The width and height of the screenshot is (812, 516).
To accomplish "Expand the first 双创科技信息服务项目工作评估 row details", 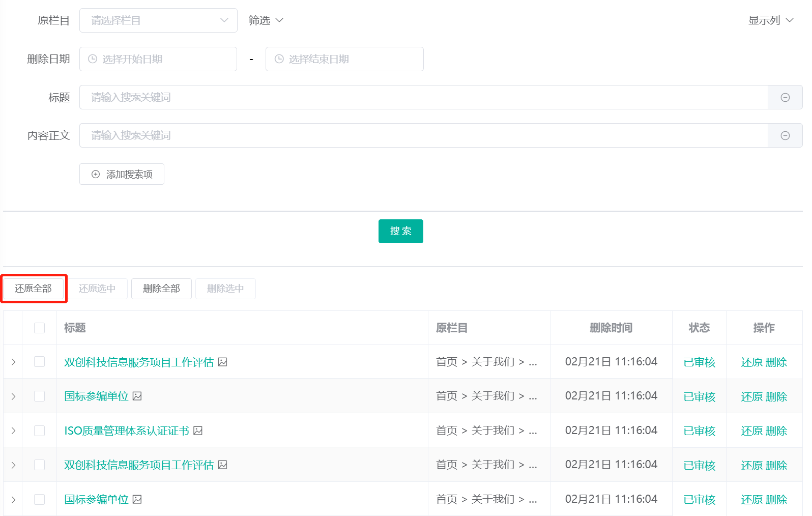I will pos(13,362).
